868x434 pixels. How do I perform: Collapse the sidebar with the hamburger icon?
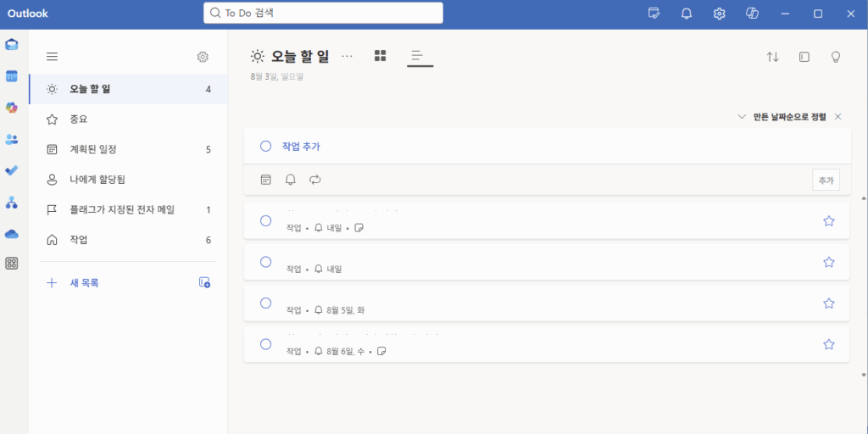pos(52,57)
